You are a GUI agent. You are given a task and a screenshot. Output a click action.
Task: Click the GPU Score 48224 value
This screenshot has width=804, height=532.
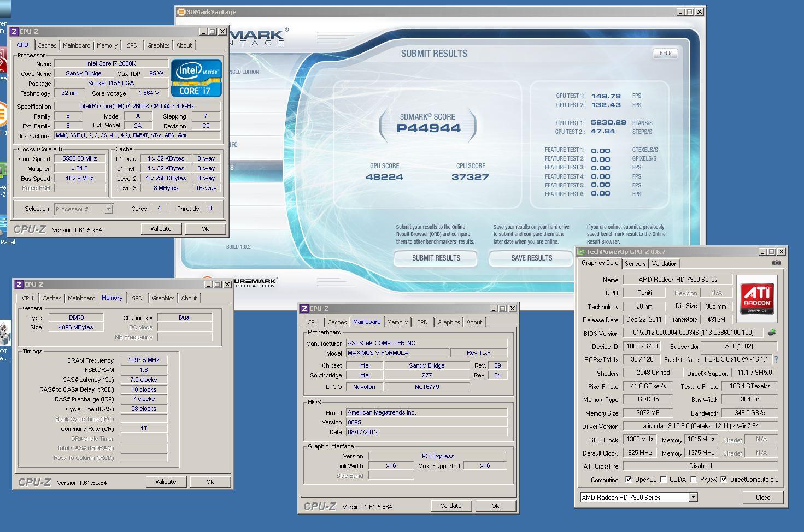[x=384, y=177]
